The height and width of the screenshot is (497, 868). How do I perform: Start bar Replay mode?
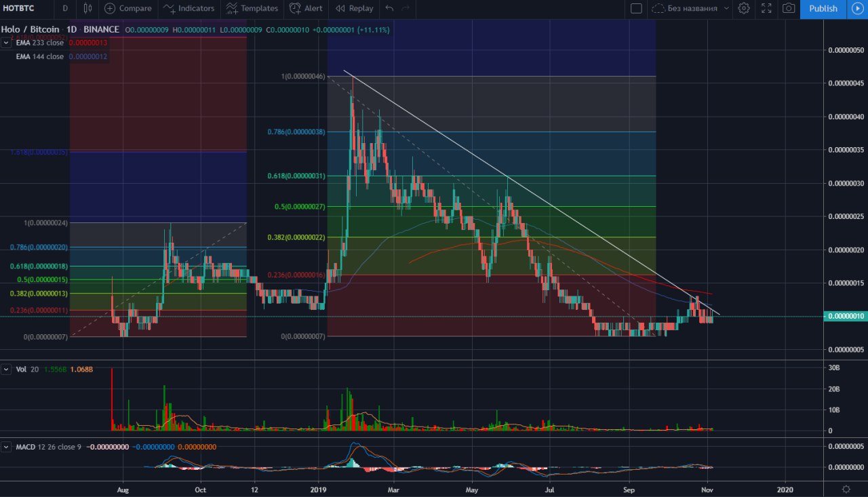click(x=355, y=9)
